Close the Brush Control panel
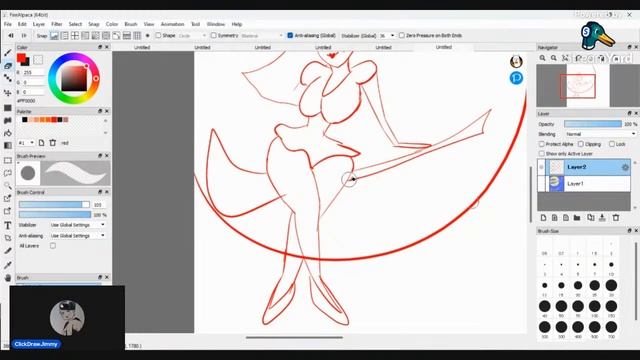This screenshot has width=640, height=360. click(107, 192)
